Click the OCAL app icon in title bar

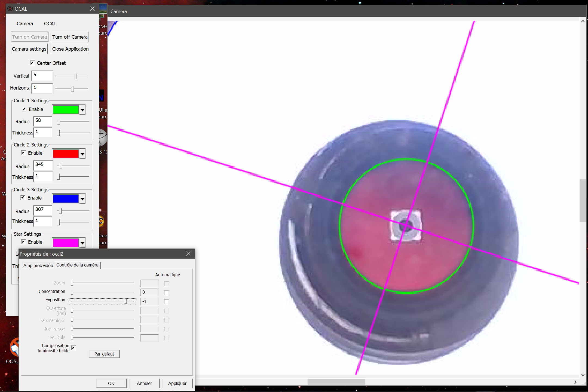click(10, 8)
